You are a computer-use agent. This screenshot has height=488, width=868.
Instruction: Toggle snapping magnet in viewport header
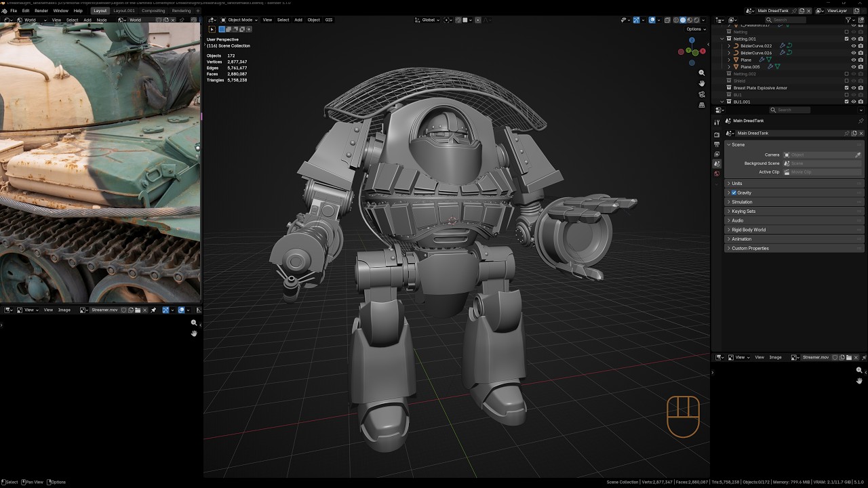(458, 20)
